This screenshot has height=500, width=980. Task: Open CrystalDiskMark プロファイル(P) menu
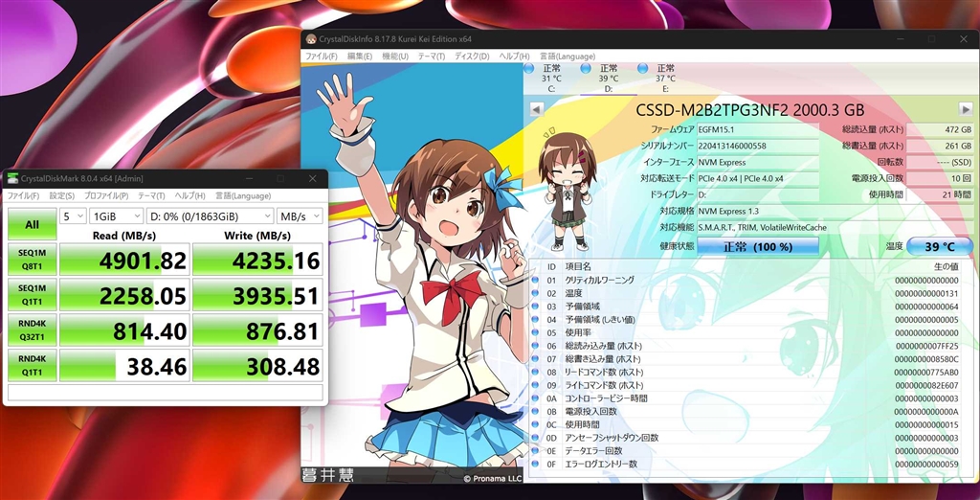click(x=106, y=195)
